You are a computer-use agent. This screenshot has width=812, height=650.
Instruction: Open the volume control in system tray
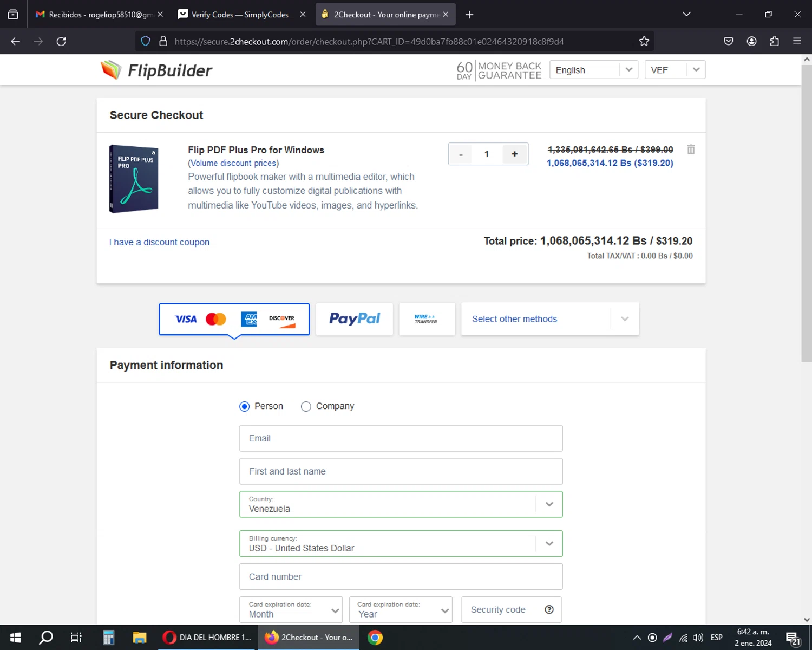[x=698, y=638]
